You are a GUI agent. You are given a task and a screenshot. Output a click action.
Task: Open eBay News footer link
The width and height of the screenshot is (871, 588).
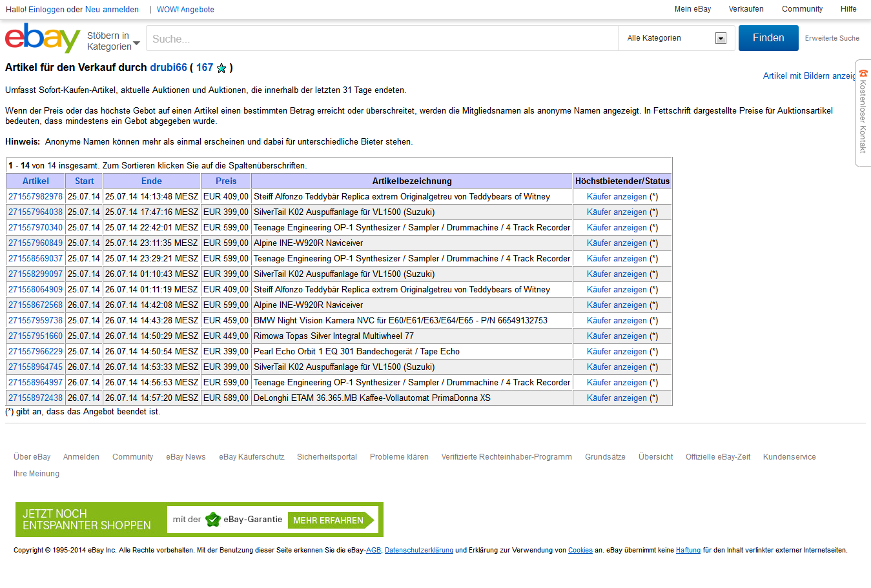(x=186, y=457)
